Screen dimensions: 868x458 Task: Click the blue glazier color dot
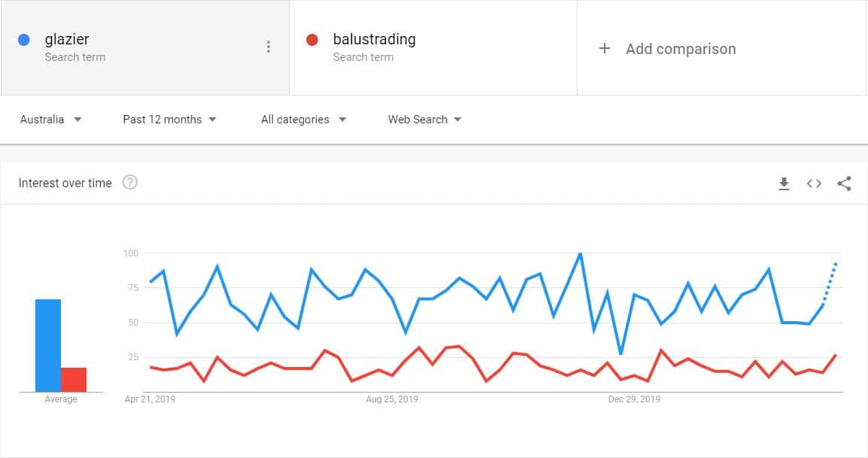pyautogui.click(x=24, y=40)
